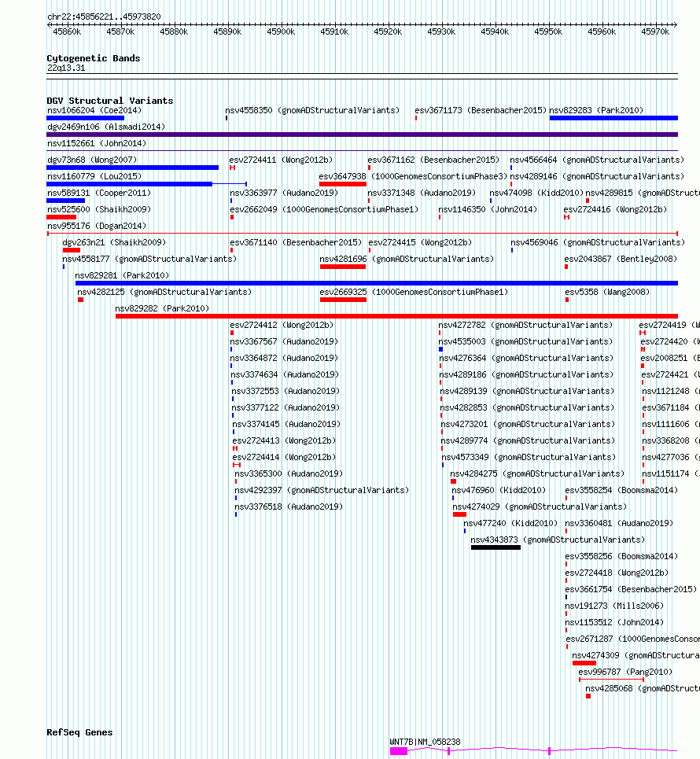Click esv2043867 (Bentley2008) variant label
The width and height of the screenshot is (700, 759).
point(621,259)
